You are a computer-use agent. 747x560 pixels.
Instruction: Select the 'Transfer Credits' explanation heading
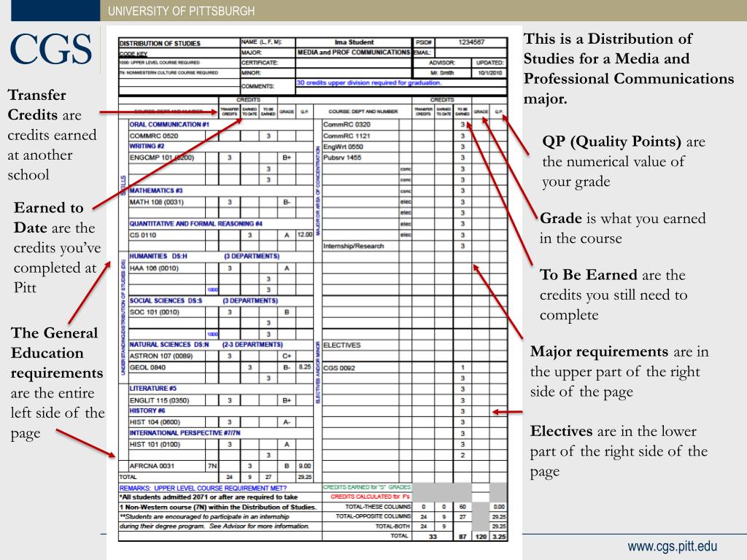click(36, 105)
